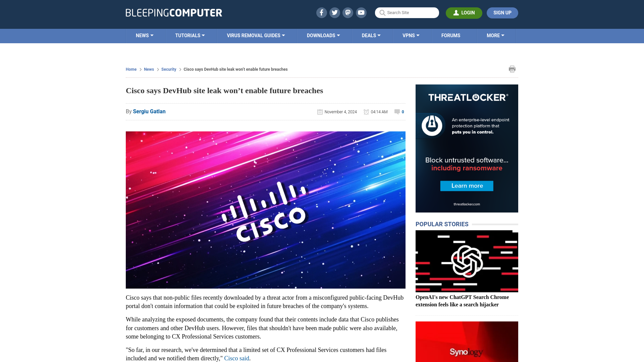Click the DEALS menu tab
The height and width of the screenshot is (362, 644).
point(371,36)
